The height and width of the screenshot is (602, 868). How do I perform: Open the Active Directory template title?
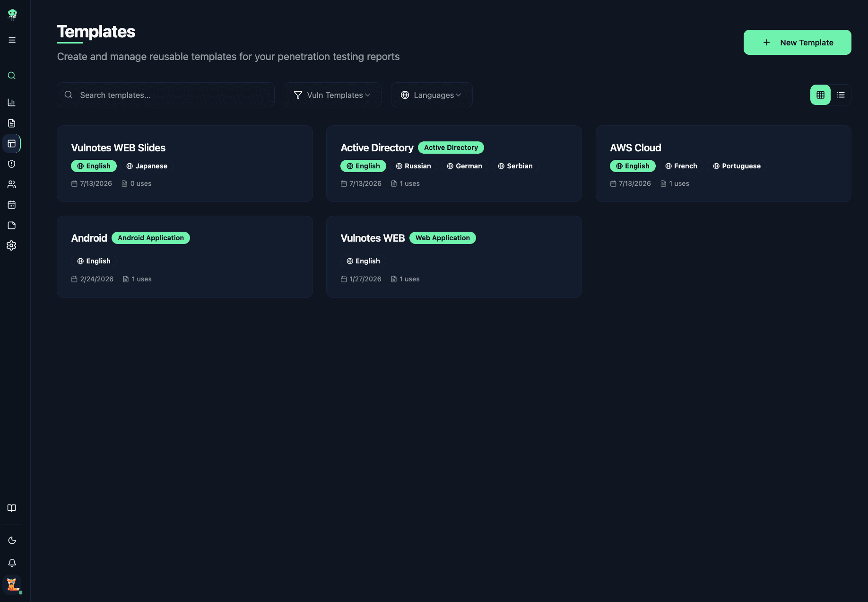tap(377, 148)
